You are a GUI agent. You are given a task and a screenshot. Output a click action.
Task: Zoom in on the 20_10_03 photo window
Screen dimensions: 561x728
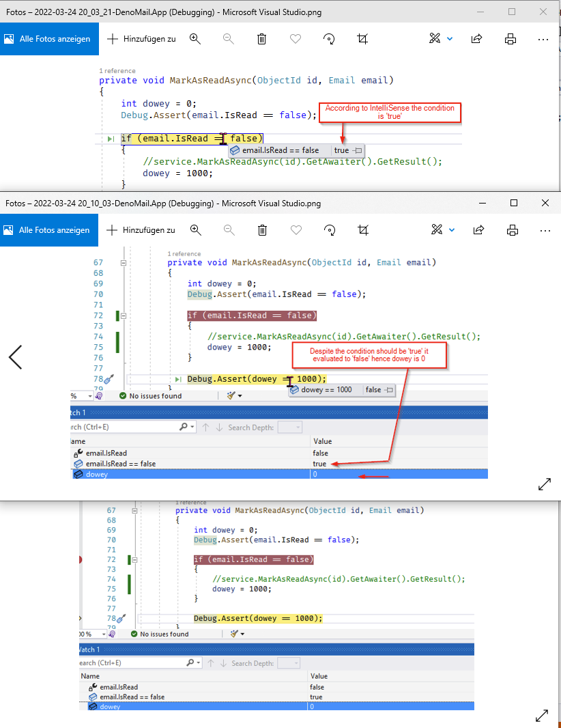[195, 230]
